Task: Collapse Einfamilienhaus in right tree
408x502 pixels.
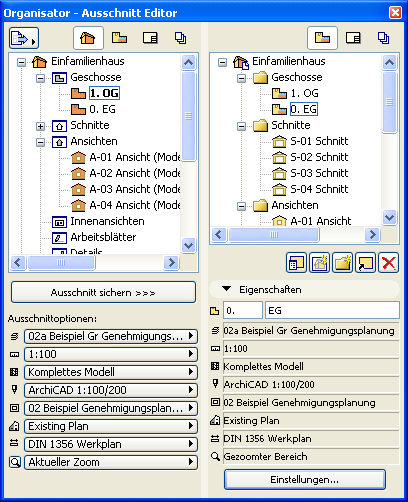Action: coord(222,62)
